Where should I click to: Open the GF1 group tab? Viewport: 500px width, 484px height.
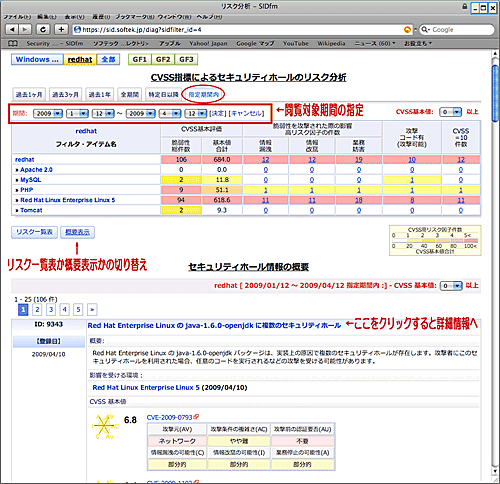click(x=140, y=59)
